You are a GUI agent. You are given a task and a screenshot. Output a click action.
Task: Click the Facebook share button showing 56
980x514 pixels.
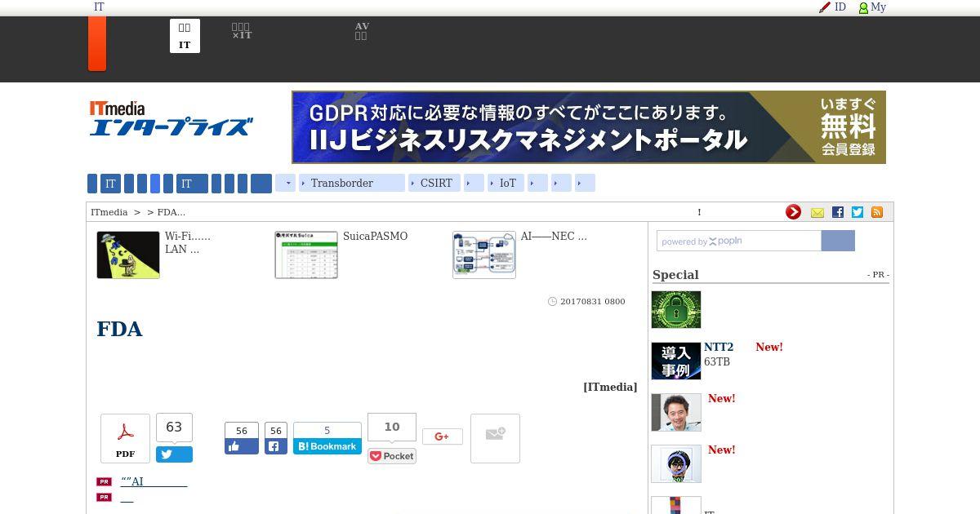(276, 446)
